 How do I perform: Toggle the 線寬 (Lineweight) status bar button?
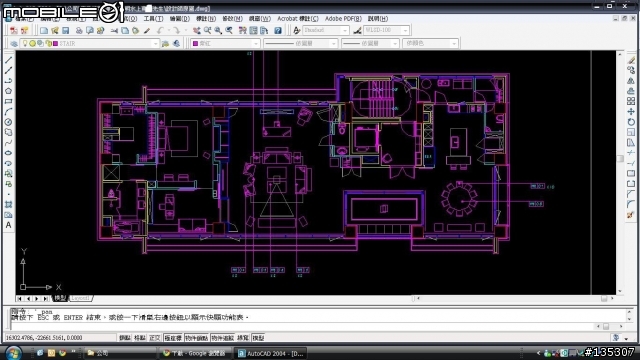click(243, 338)
